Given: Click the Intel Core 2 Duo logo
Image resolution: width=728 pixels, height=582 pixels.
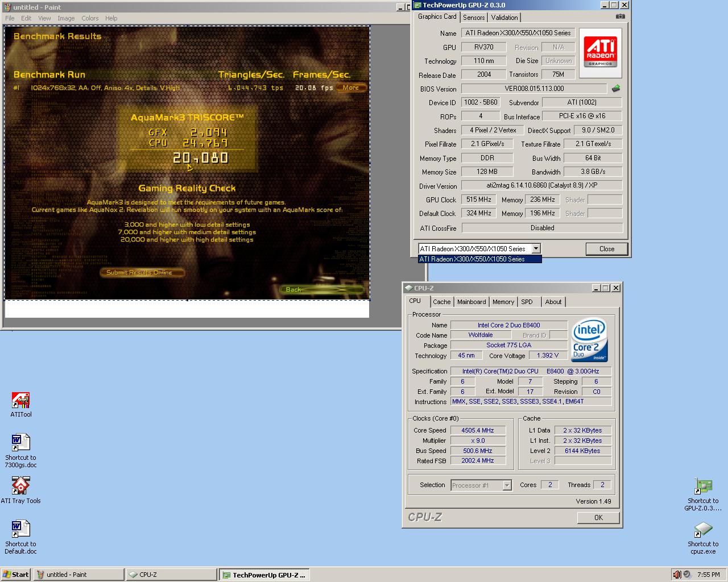Looking at the screenshot, I should [x=589, y=340].
